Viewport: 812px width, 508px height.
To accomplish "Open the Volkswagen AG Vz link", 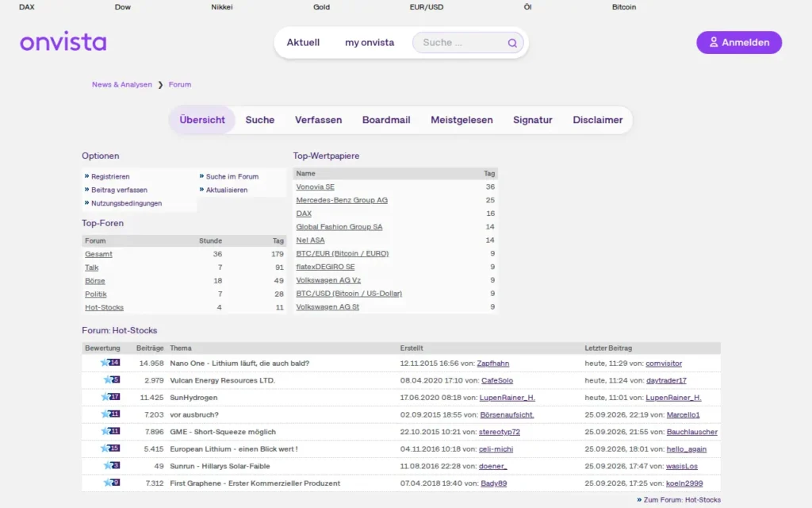I will [x=328, y=280].
